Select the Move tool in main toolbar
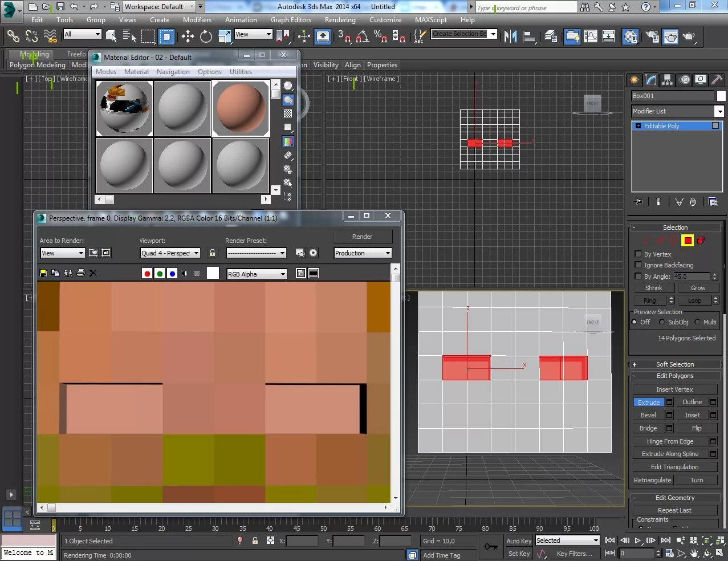728x561 pixels. 188,36
